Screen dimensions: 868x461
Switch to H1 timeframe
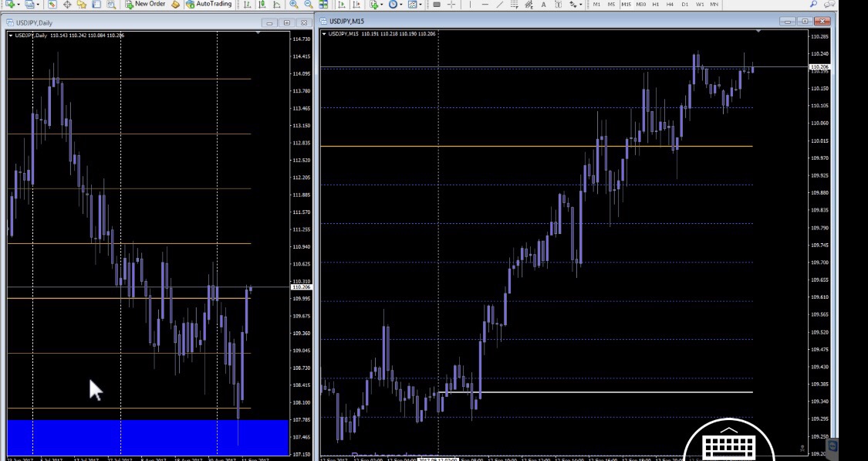point(655,4)
